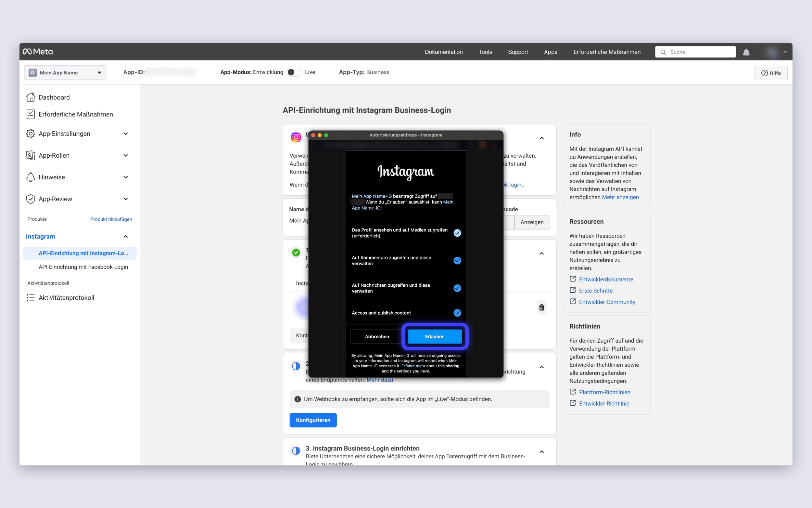Open the notifications bell icon
This screenshot has height=508, width=812.
click(x=746, y=52)
